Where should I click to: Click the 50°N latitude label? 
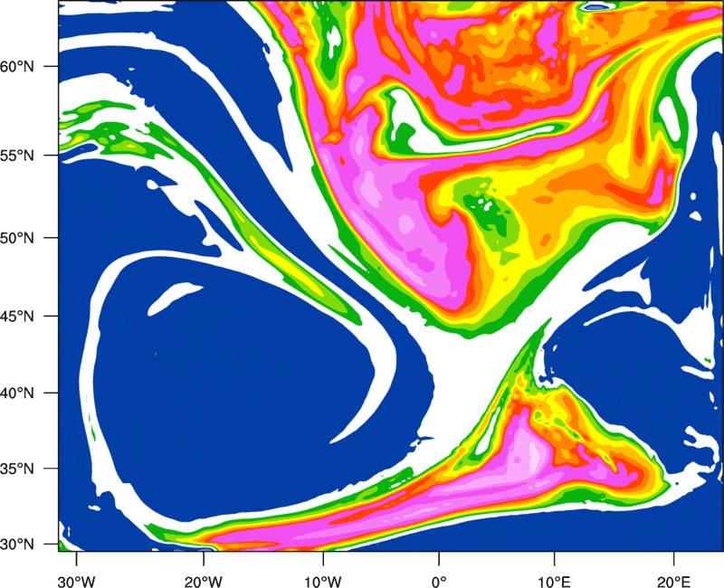(x=17, y=238)
